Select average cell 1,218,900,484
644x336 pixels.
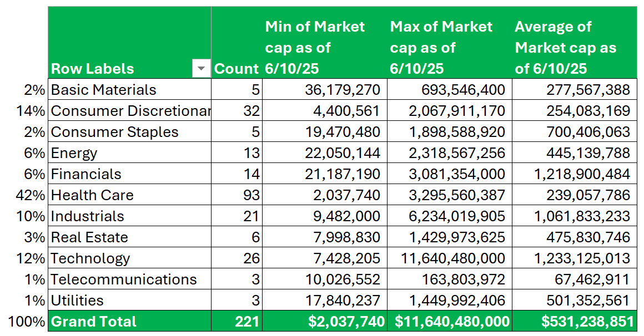pyautogui.click(x=574, y=174)
